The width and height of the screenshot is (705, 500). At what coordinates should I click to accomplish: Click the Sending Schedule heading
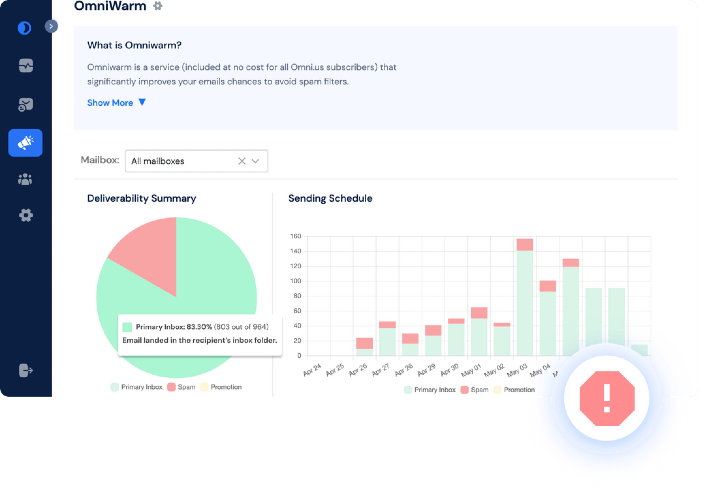click(x=330, y=199)
